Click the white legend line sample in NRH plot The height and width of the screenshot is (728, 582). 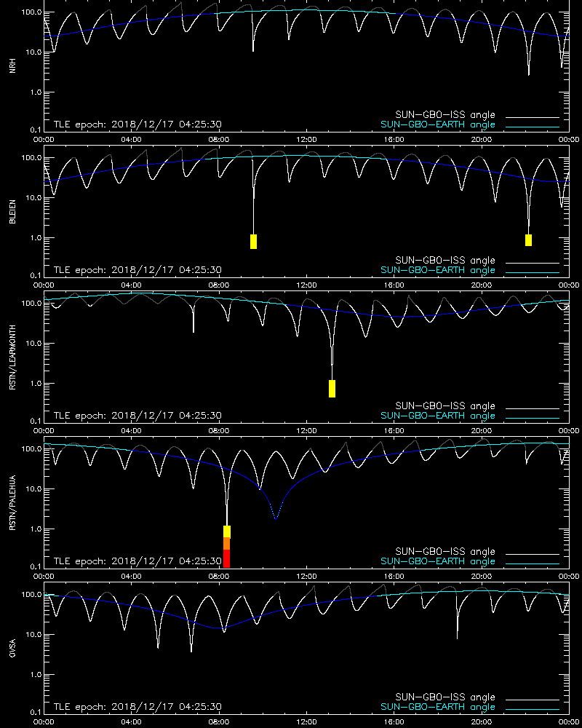click(x=533, y=117)
